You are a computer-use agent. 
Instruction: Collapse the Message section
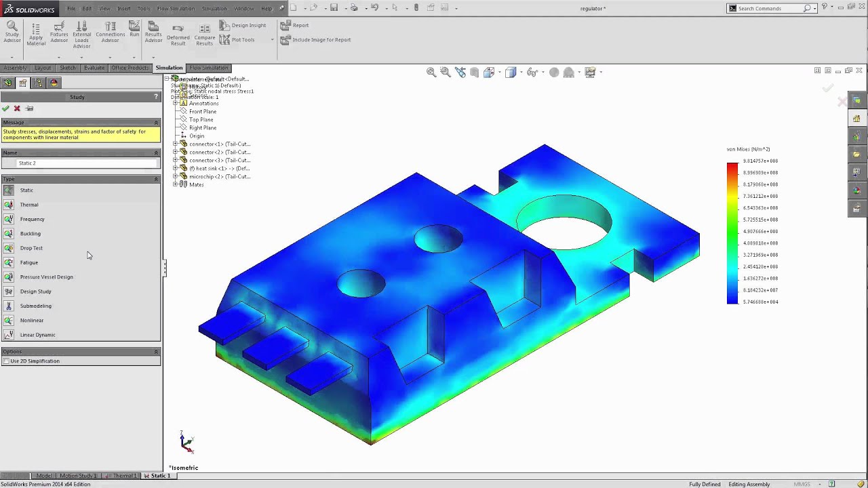pyautogui.click(x=156, y=123)
